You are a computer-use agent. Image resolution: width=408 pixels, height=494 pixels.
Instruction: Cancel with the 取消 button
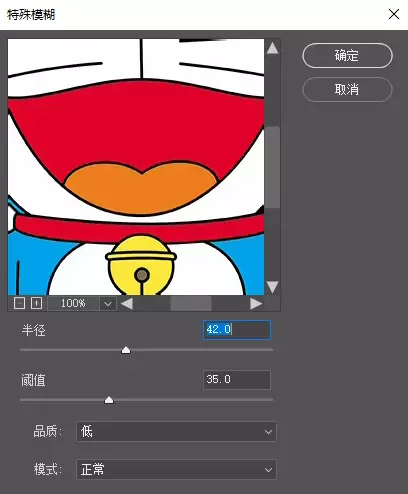pos(347,89)
